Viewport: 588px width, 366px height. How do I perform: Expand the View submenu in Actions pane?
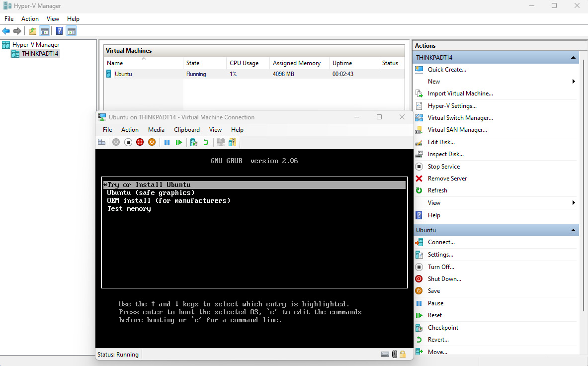(x=574, y=203)
